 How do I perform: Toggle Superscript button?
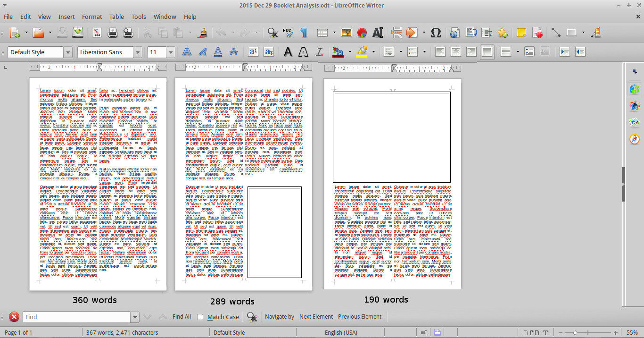click(x=253, y=52)
